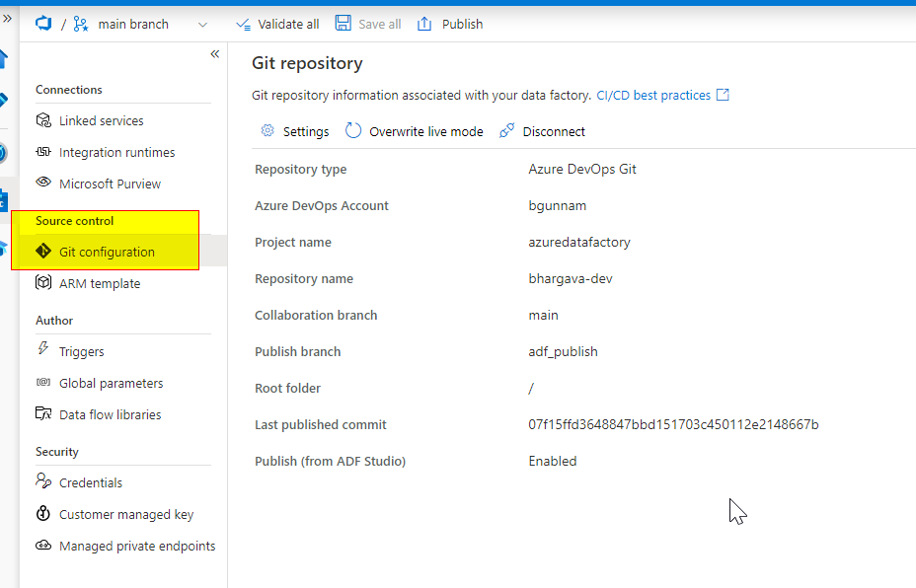The width and height of the screenshot is (916, 588).
Task: Click Validate all
Action: click(277, 24)
